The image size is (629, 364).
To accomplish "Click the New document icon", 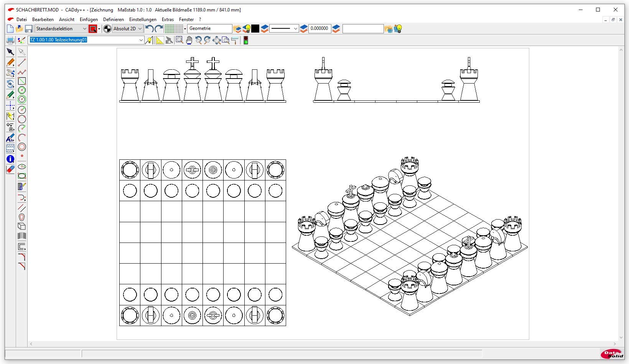I will coord(10,29).
